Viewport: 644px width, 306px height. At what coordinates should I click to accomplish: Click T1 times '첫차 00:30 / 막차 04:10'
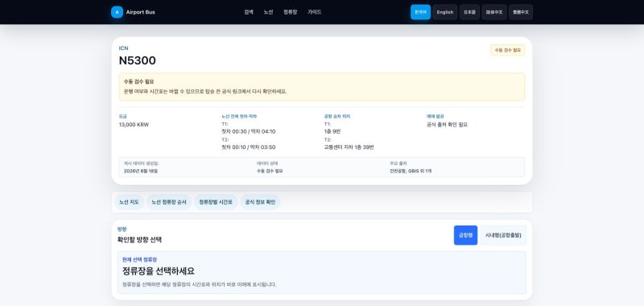(x=249, y=131)
